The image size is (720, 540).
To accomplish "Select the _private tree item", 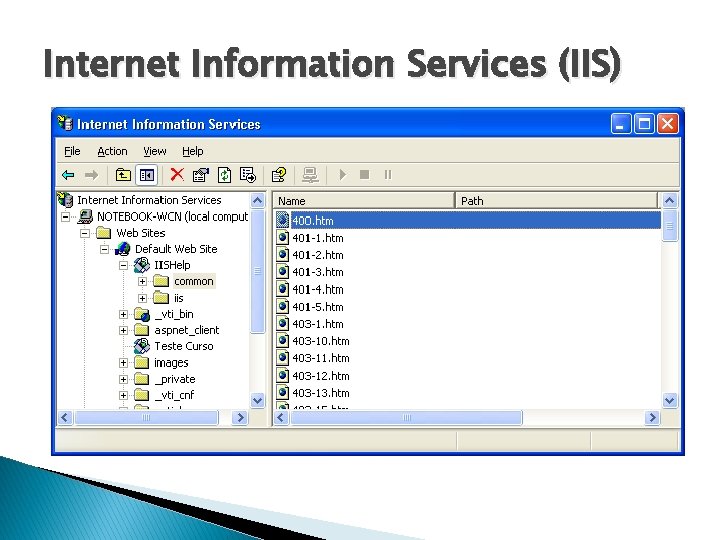I will pos(175,379).
